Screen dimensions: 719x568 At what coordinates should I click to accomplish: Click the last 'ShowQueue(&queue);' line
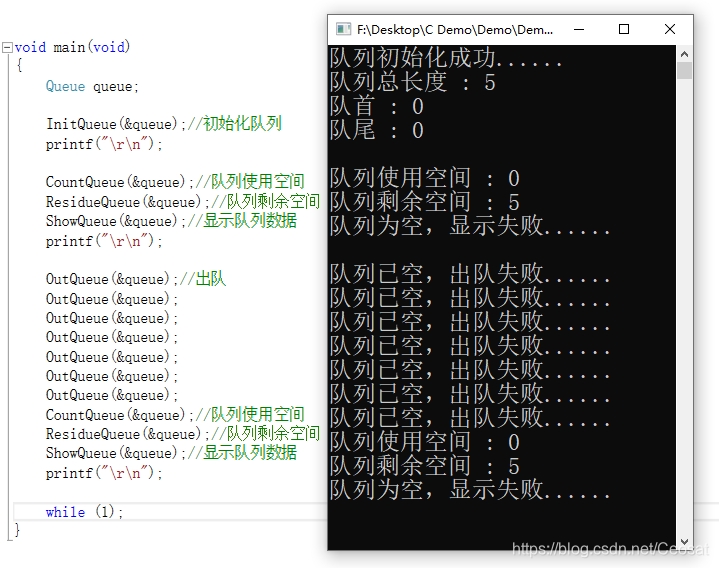coord(171,453)
